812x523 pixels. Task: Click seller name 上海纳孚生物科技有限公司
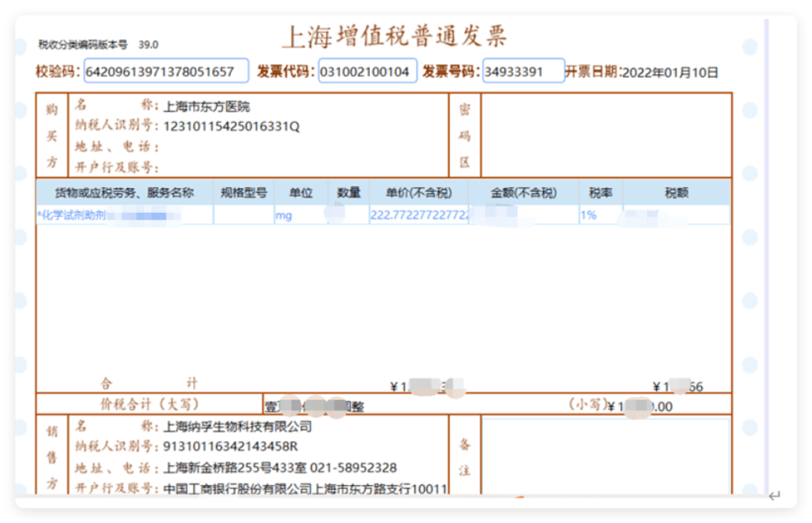(x=238, y=426)
